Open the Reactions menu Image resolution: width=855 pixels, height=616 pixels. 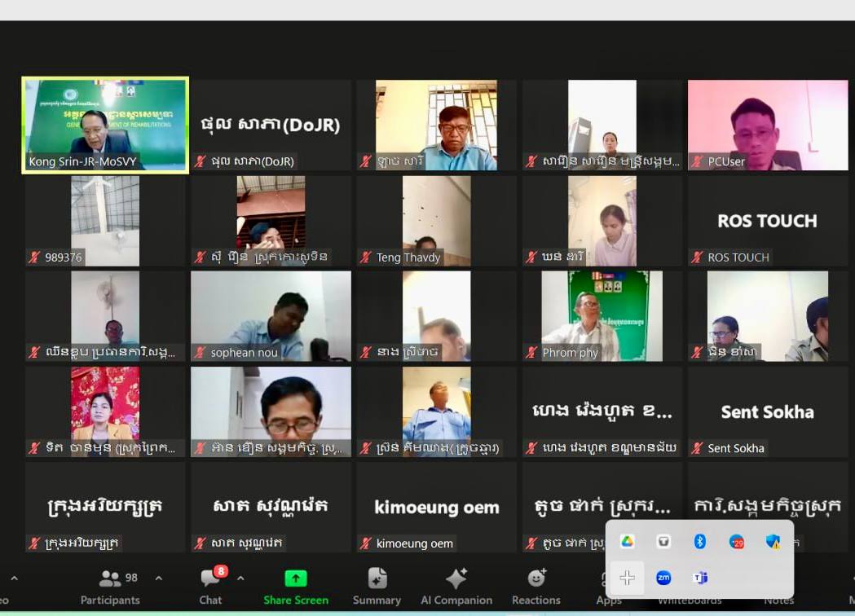point(536,587)
